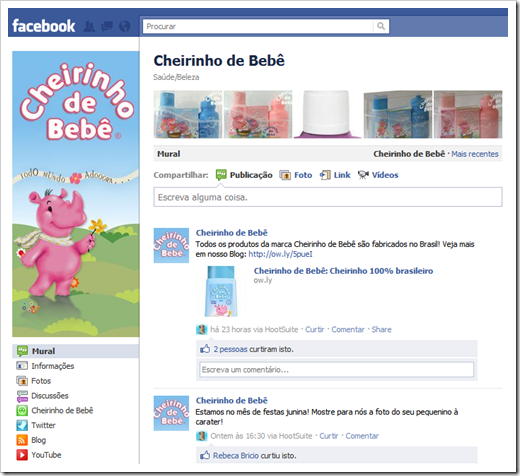This screenshot has width=520, height=476.
Task: Choose Vídeos share option
Action: 378,175
